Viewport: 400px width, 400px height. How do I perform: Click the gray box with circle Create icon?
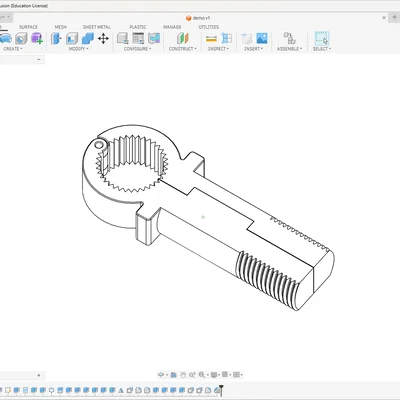(21, 39)
